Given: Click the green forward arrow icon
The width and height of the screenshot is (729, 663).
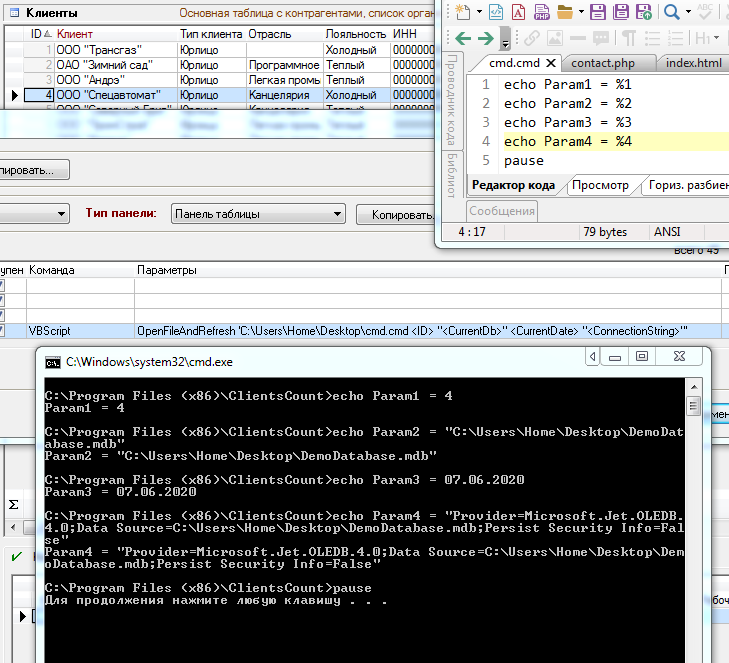Looking at the screenshot, I should 485,38.
